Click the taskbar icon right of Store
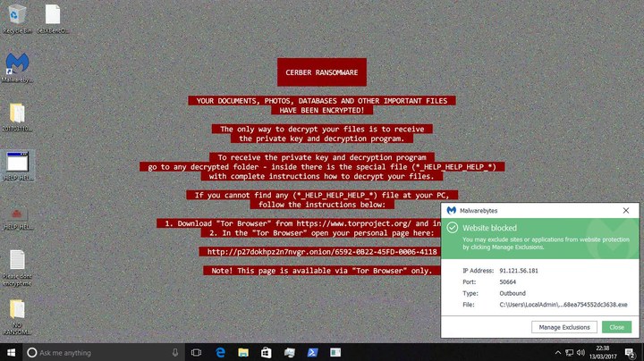 289,352
